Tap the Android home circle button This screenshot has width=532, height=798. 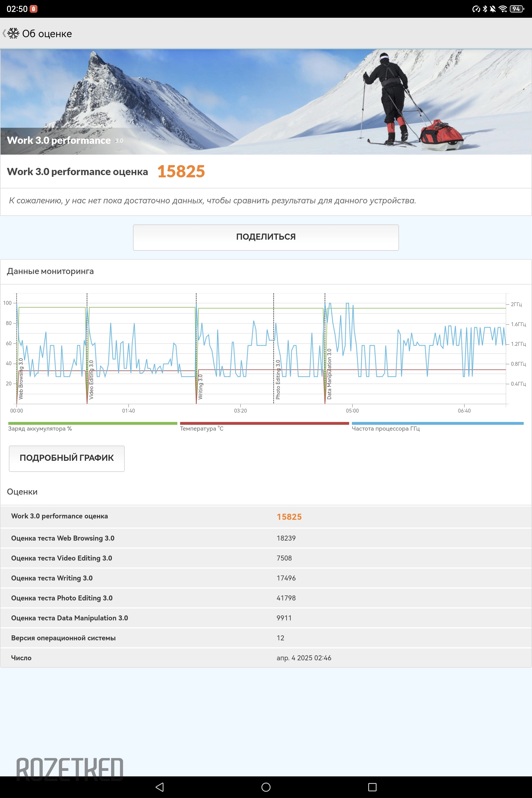[x=266, y=787]
